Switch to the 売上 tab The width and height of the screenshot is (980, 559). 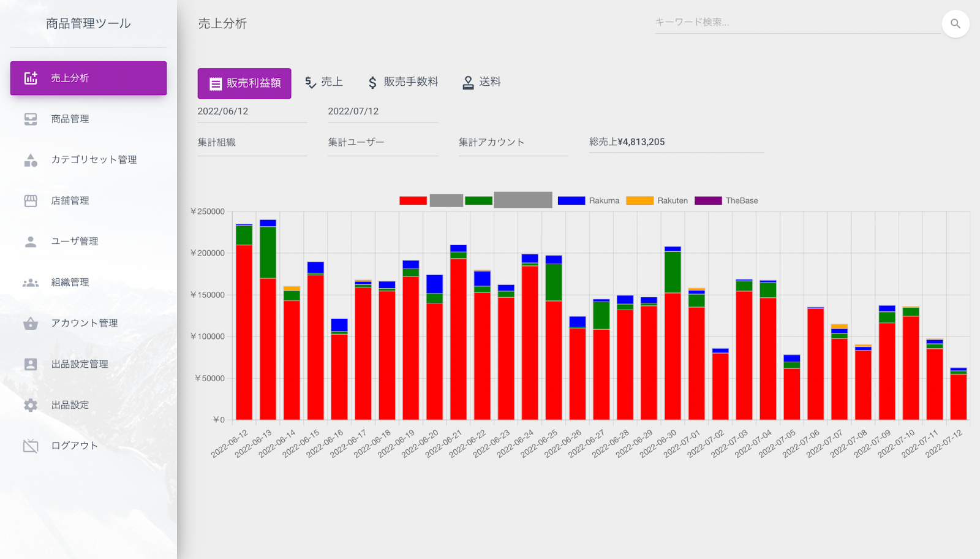(x=324, y=82)
